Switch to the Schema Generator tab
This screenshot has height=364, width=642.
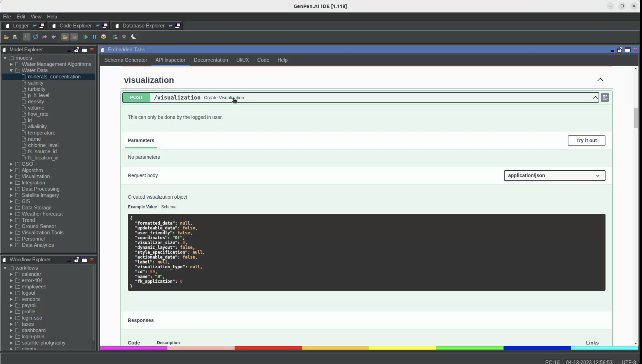[126, 60]
